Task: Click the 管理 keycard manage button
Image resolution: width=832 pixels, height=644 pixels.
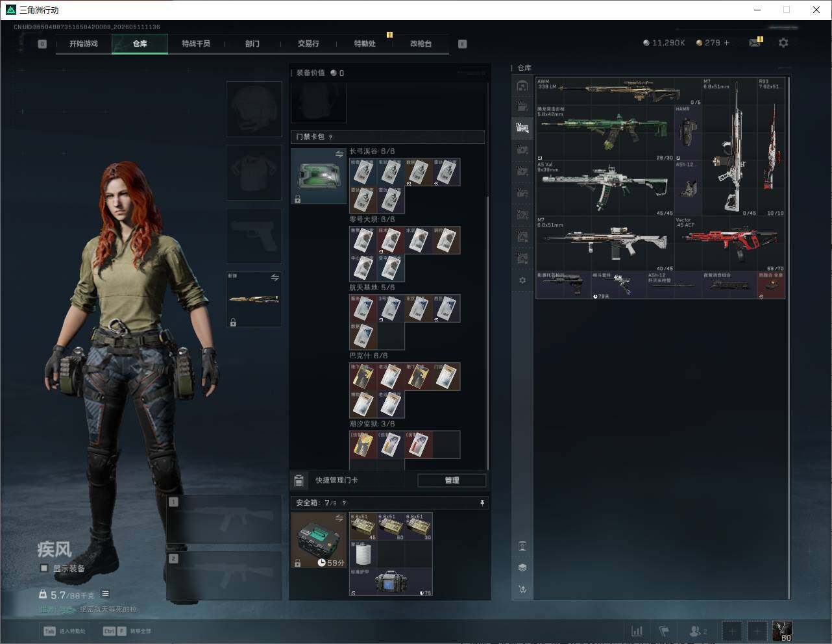Action: [452, 480]
